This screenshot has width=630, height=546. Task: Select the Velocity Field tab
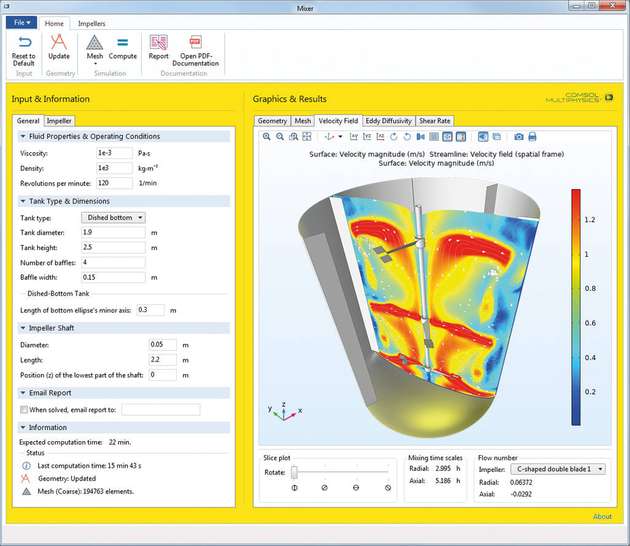(x=338, y=121)
